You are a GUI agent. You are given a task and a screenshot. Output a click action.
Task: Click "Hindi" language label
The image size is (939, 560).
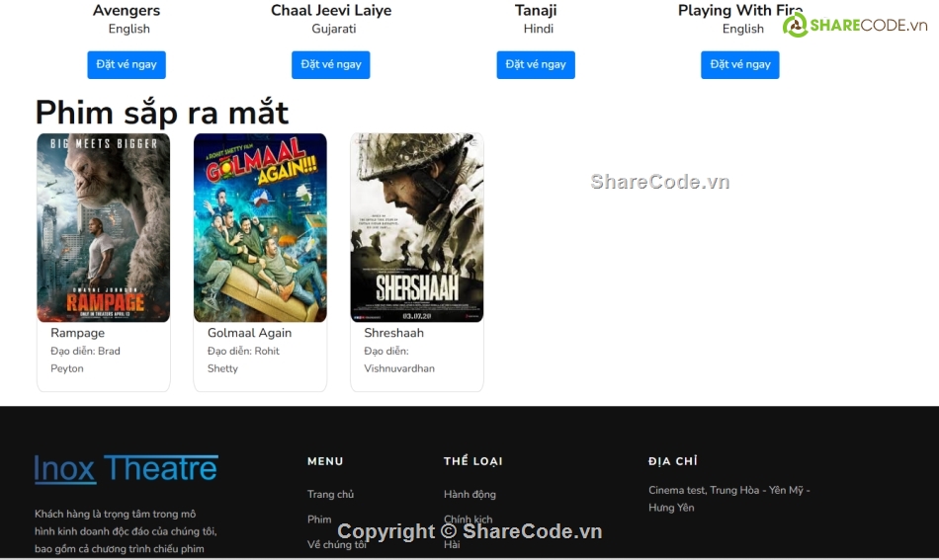(x=539, y=29)
